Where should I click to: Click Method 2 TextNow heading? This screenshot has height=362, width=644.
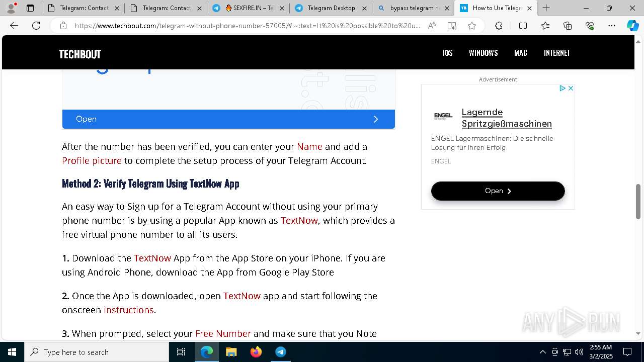150,184
